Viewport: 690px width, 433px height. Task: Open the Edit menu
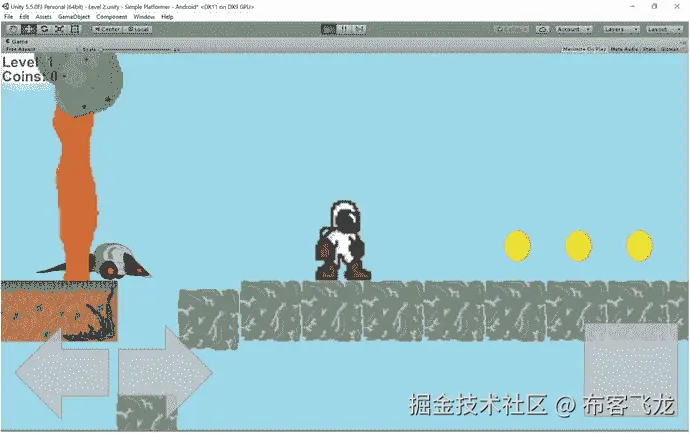pos(24,17)
